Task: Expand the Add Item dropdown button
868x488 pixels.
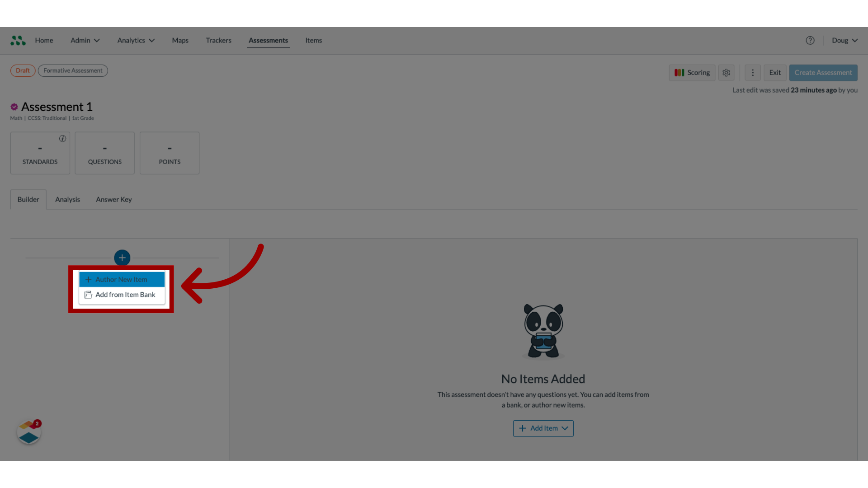Action: point(542,428)
